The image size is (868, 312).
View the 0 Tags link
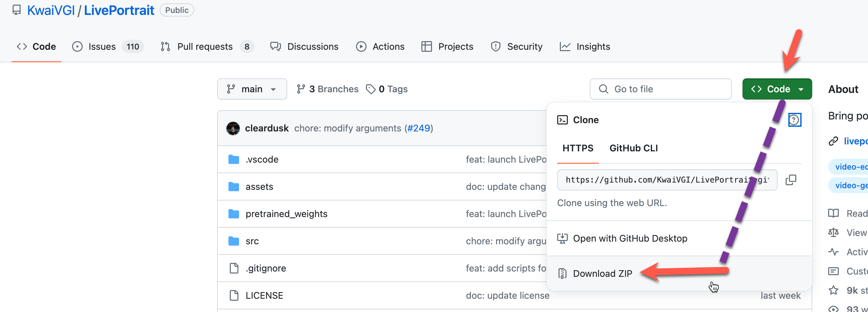[x=387, y=89]
